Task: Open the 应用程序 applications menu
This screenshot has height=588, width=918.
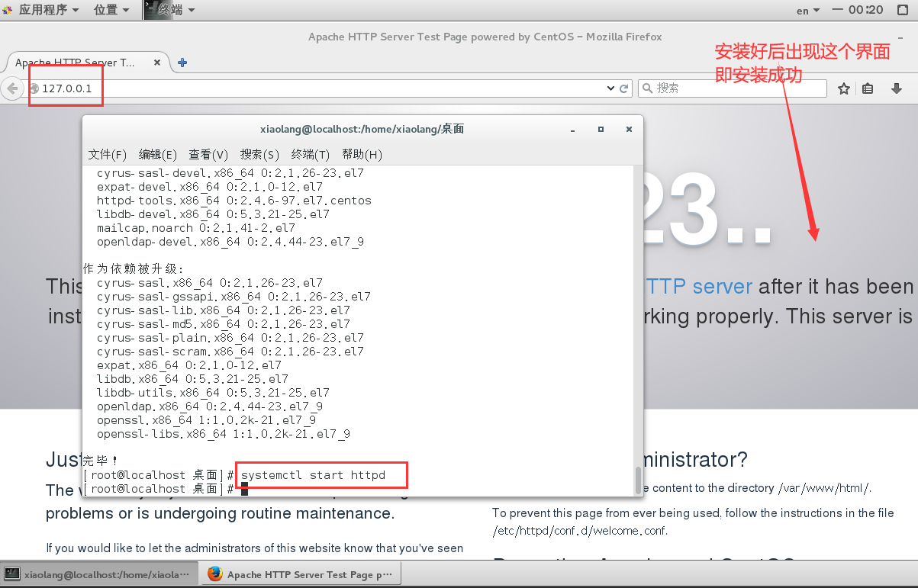Action: 41,10
